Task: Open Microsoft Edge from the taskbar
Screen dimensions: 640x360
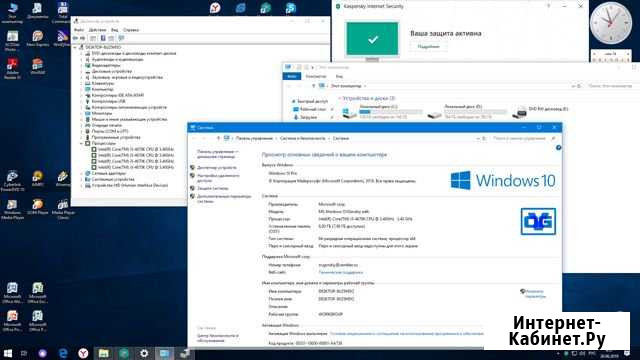Action: pos(63,353)
